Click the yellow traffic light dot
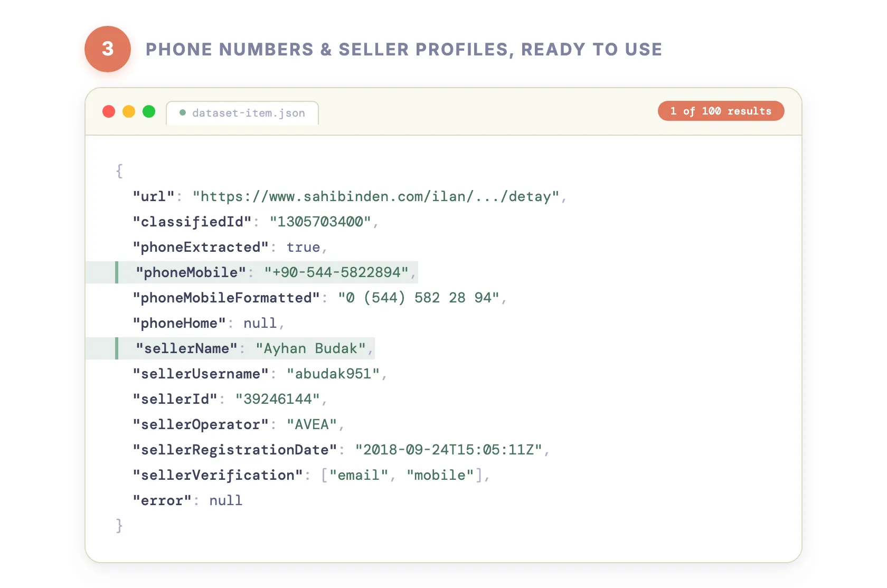 (129, 111)
